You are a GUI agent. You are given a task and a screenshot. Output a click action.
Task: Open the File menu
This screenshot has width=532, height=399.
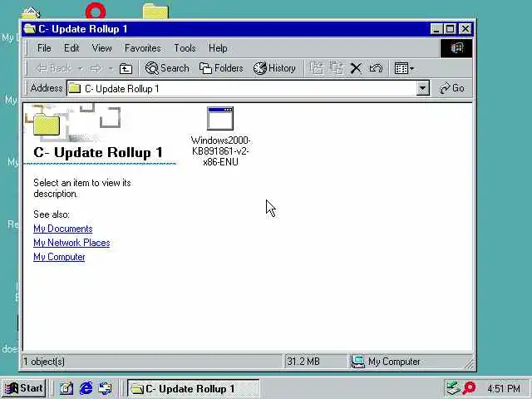click(44, 48)
